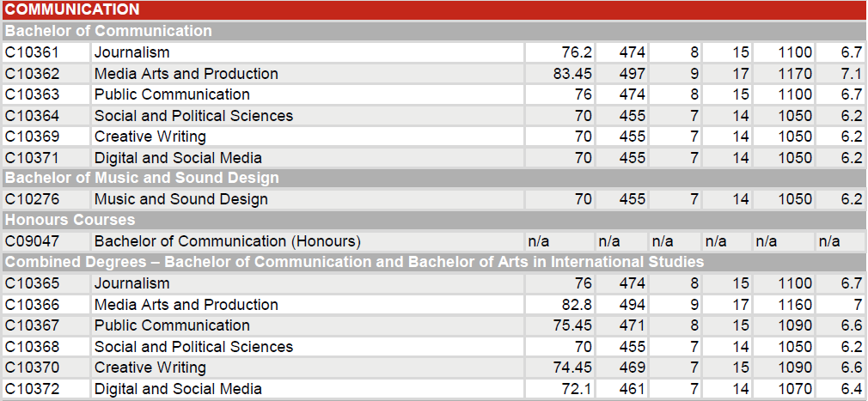This screenshot has height=401, width=868.
Task: Select course code C10365
Action: tap(33, 283)
